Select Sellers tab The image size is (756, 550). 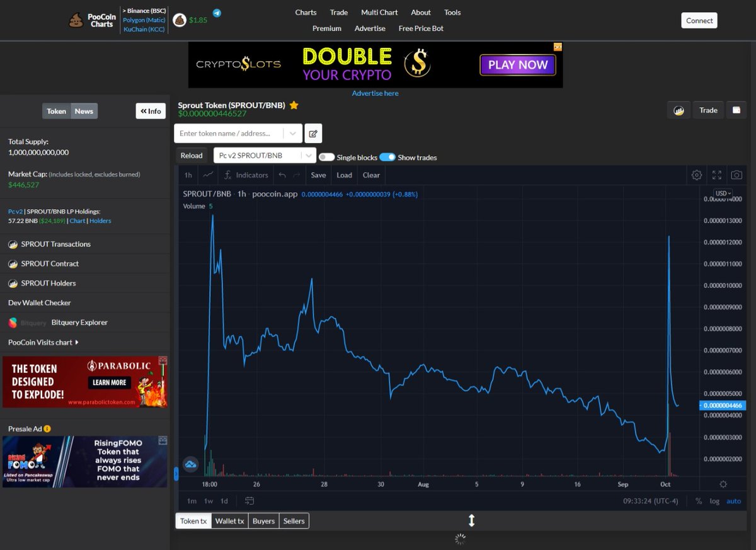pos(294,521)
